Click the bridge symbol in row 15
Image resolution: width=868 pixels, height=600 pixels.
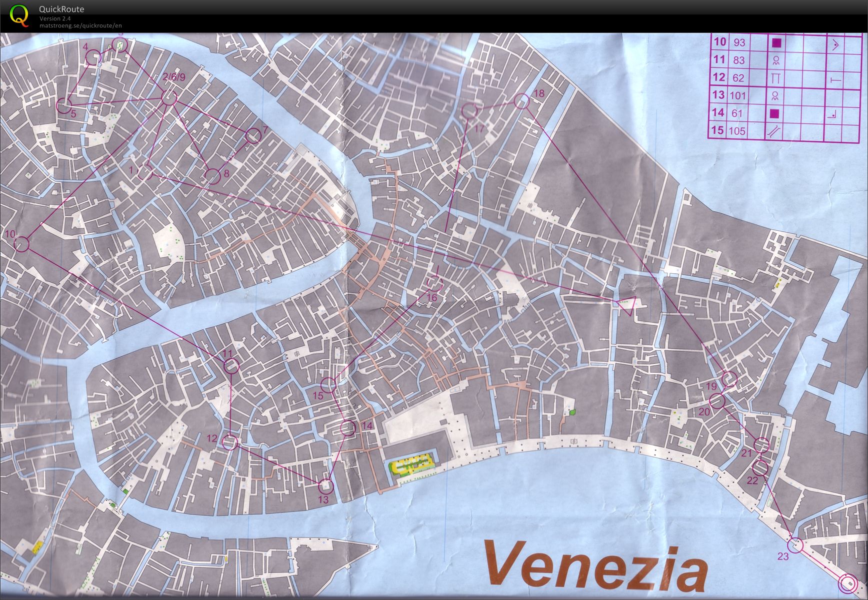click(x=775, y=131)
